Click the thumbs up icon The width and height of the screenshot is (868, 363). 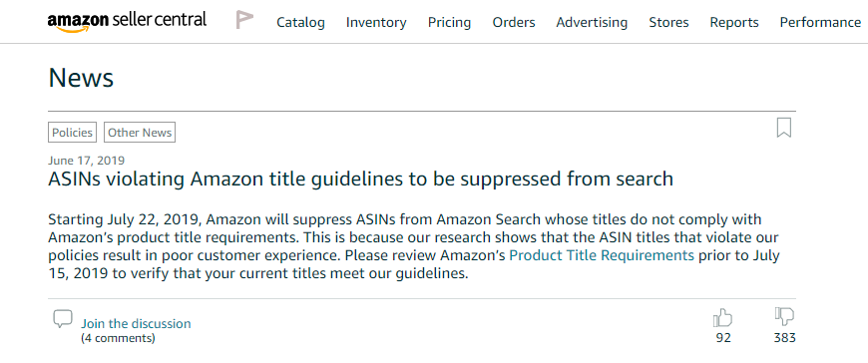[723, 317]
